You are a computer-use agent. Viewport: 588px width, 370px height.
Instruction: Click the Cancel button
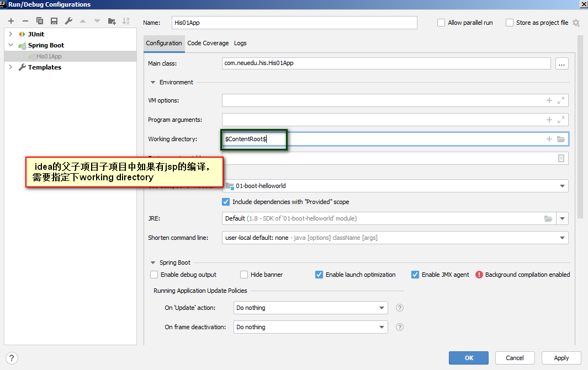point(515,358)
